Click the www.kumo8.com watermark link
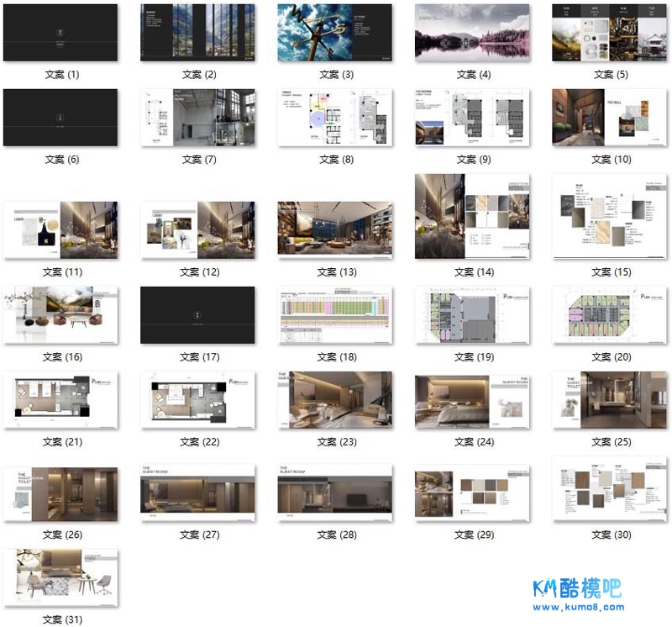This screenshot has height=627, width=672. pyautogui.click(x=578, y=606)
